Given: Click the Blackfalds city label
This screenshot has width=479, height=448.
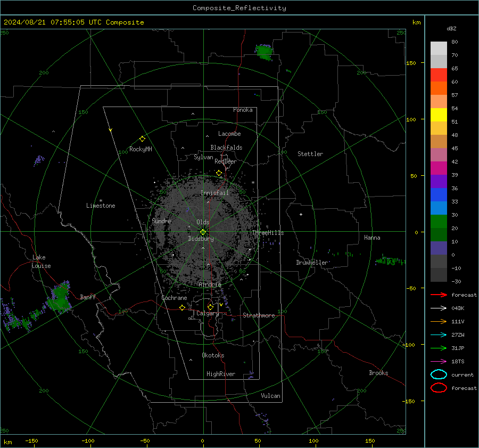Looking at the screenshot, I should [226, 148].
